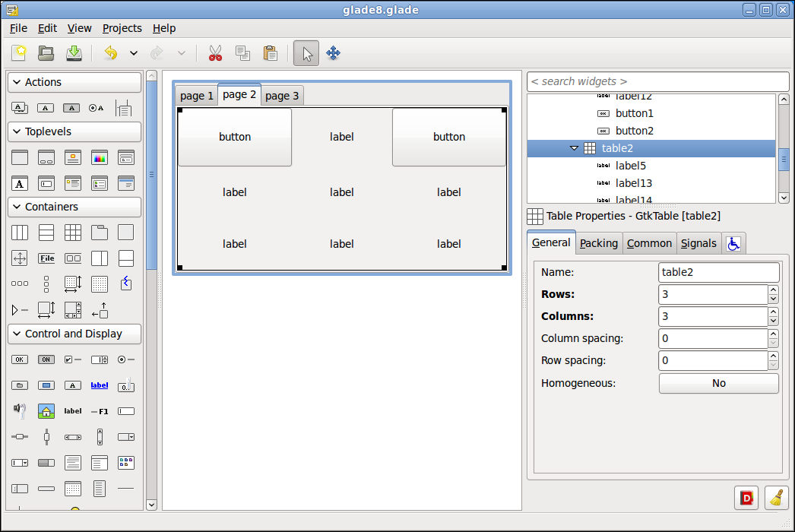Pick the Image widget with house picture
The height and width of the screenshot is (532, 795).
tap(46, 411)
